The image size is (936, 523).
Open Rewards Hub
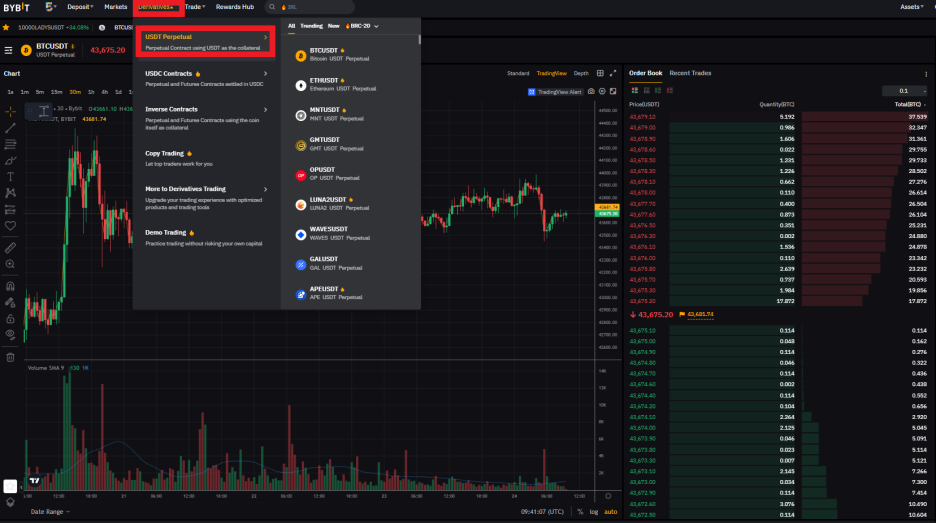coord(235,7)
